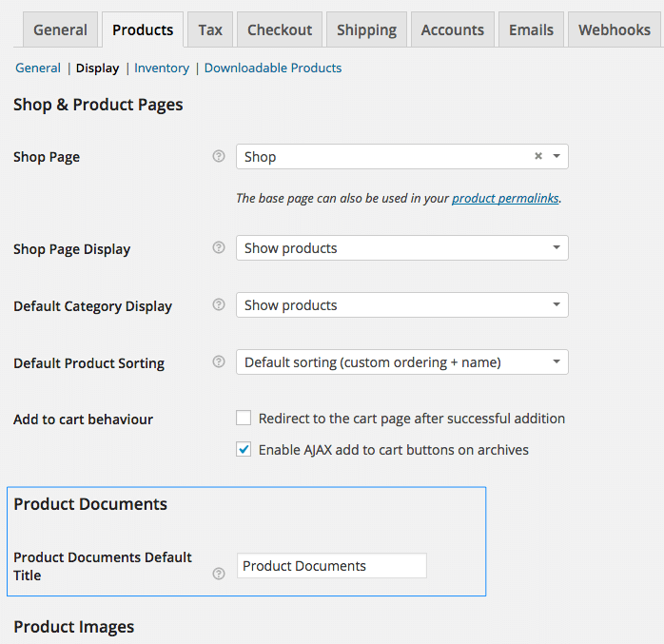Click the Shop Page field label
This screenshot has width=664, height=644.
pyautogui.click(x=47, y=158)
